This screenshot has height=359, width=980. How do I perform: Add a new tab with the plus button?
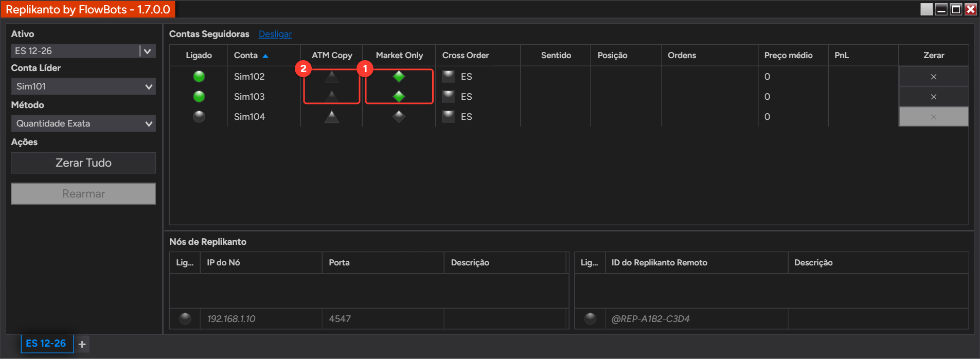82,344
